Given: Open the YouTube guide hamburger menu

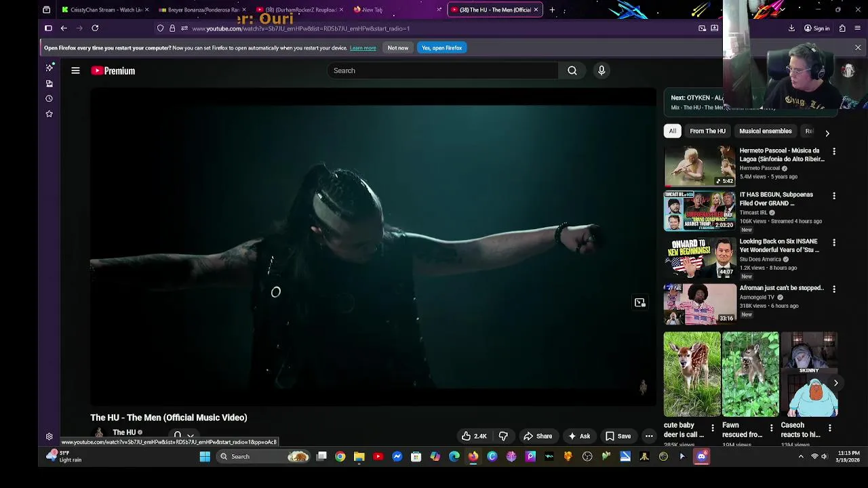Looking at the screenshot, I should click(75, 70).
